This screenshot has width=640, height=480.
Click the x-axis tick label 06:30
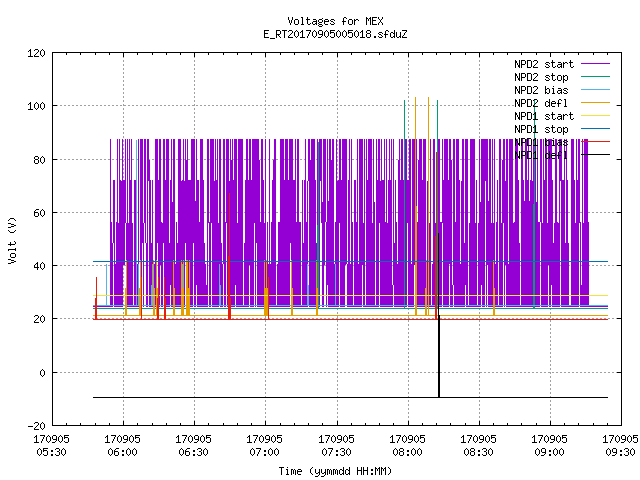click(193, 453)
